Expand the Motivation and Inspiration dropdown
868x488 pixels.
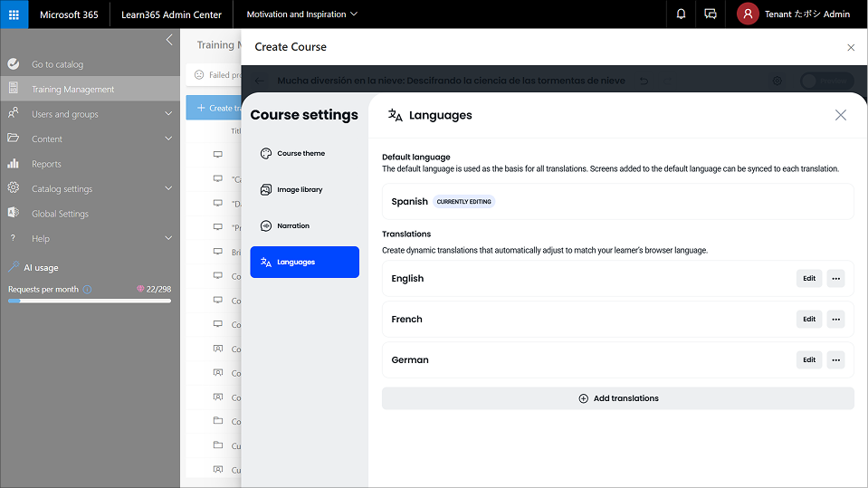[301, 14]
